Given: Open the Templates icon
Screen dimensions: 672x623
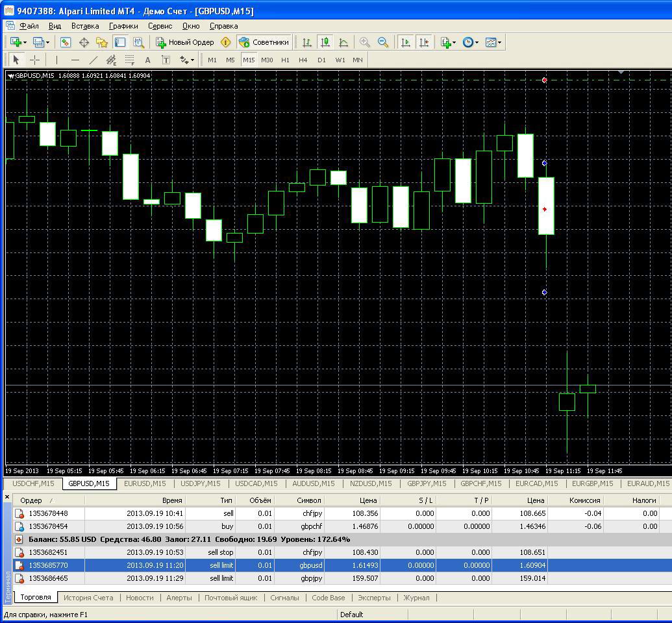Looking at the screenshot, I should click(x=491, y=42).
